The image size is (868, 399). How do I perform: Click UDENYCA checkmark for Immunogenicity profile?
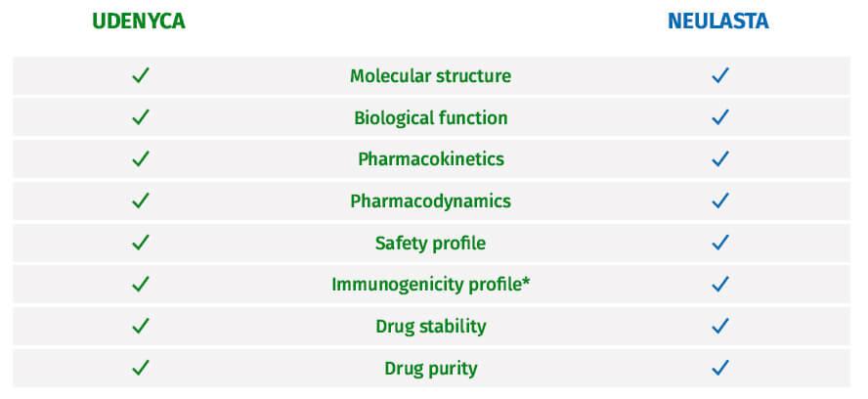point(140,285)
